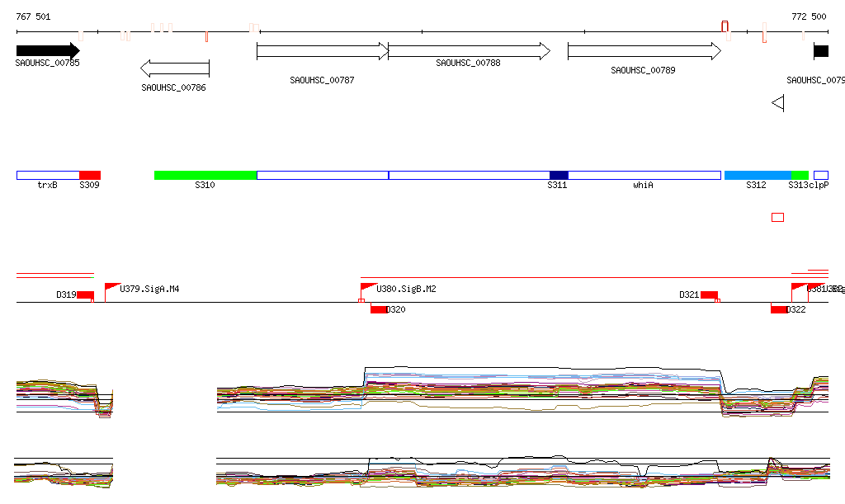Select the U380.SigB.M2 promoter flag

pos(368,287)
